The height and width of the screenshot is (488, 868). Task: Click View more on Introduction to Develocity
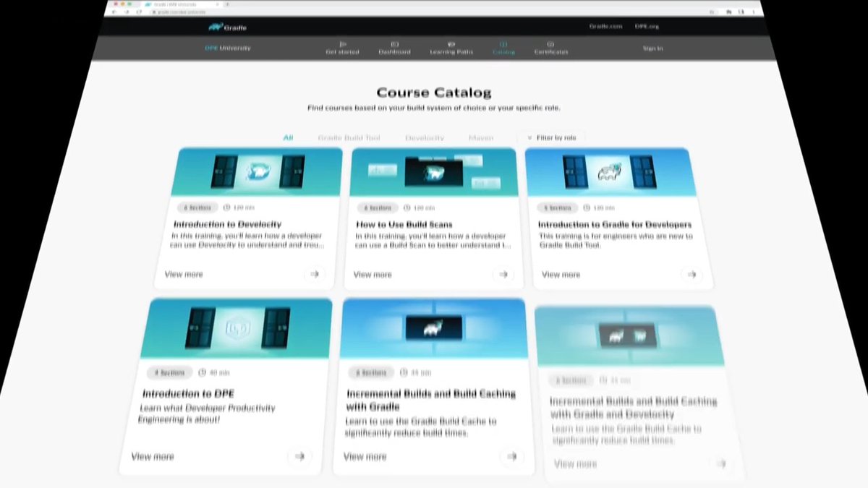click(184, 275)
